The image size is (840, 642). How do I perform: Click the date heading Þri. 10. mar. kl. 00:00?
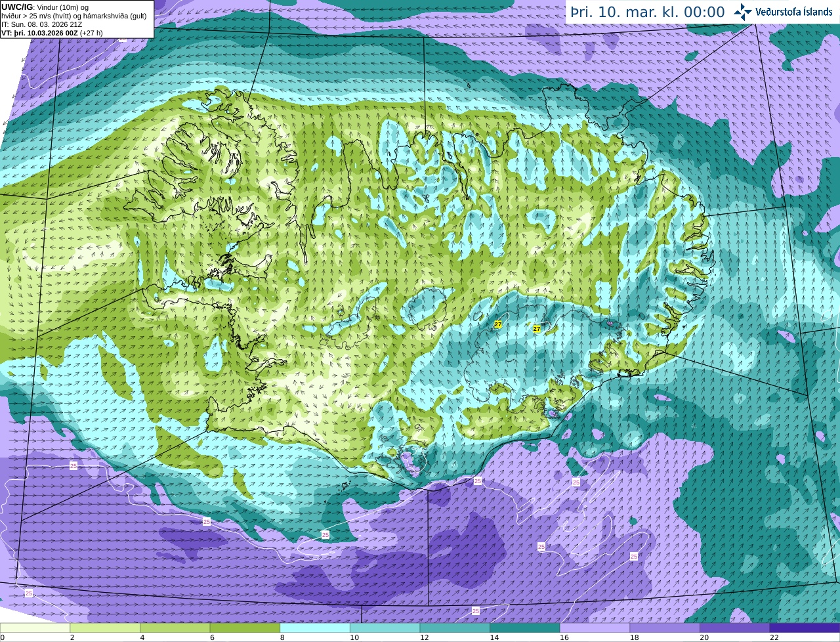(648, 12)
